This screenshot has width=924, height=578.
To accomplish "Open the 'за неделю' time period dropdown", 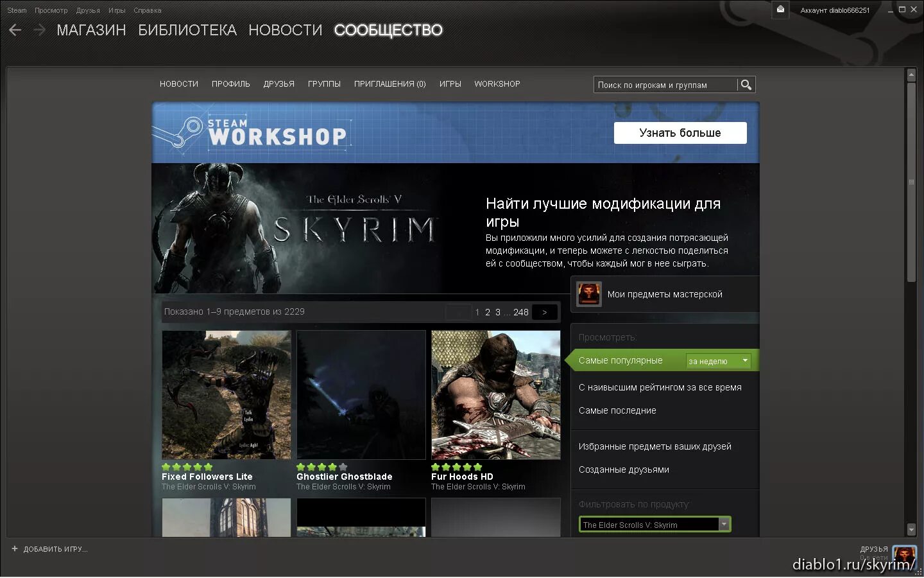I will click(718, 361).
